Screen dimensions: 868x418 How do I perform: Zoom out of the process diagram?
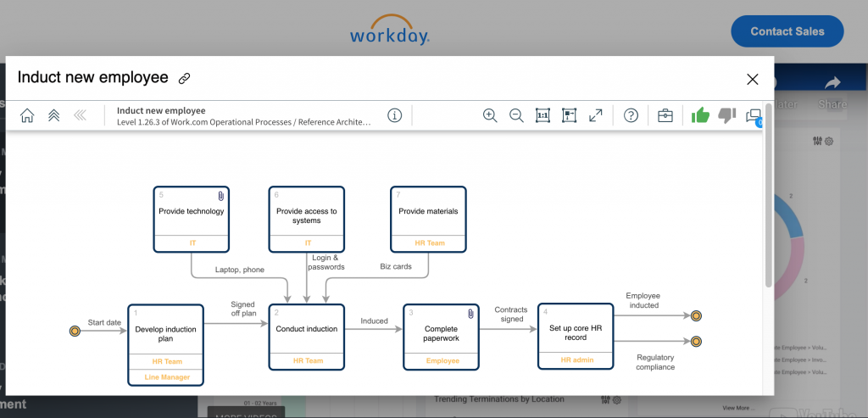point(516,116)
